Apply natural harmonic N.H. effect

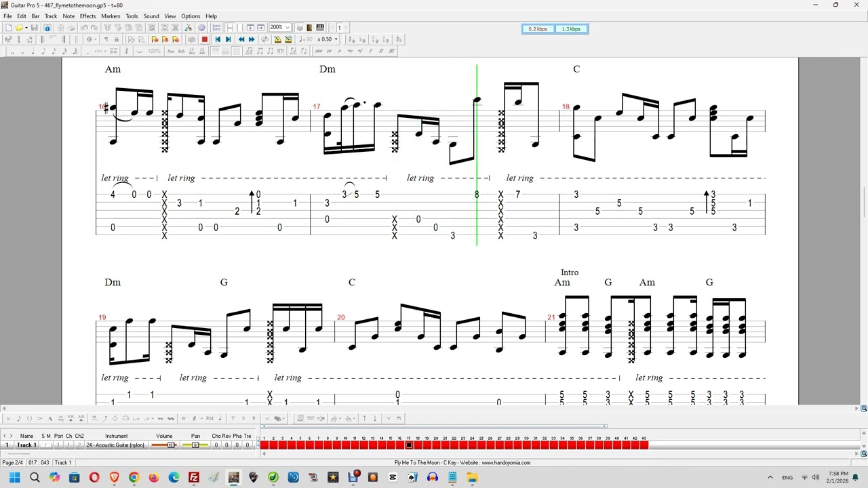tap(71, 418)
